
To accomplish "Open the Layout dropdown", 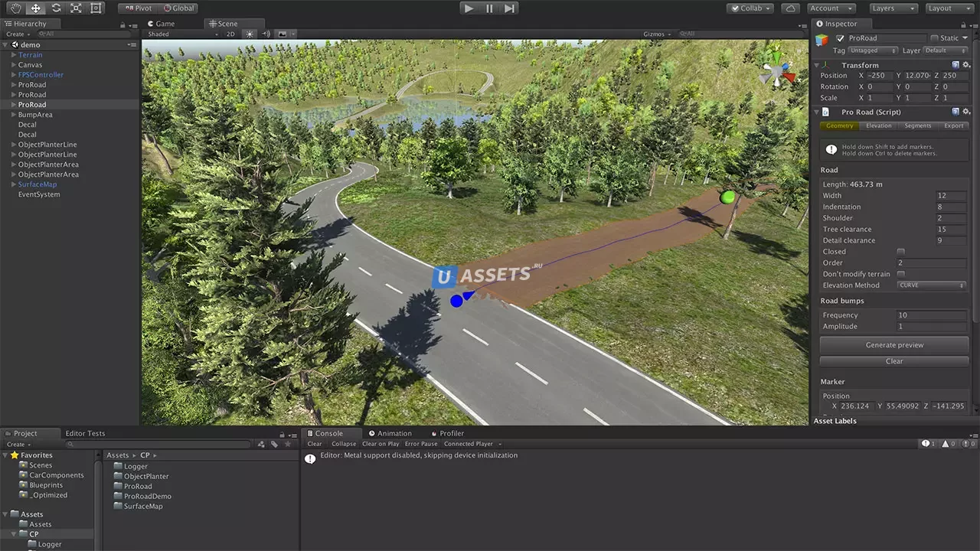I will [x=949, y=8].
